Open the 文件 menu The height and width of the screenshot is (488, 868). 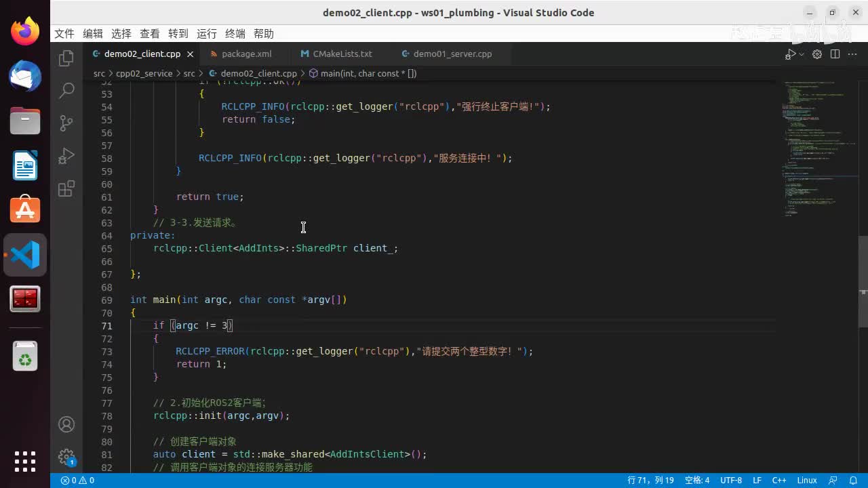(x=64, y=34)
